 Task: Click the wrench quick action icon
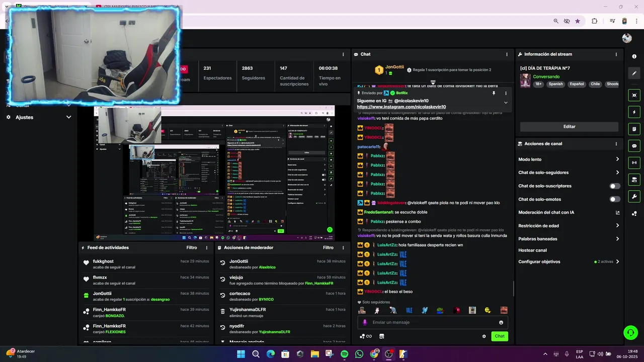pyautogui.click(x=634, y=197)
